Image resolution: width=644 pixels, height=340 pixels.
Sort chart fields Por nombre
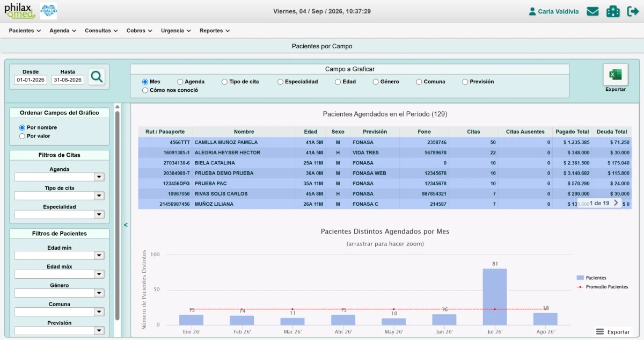(22, 128)
